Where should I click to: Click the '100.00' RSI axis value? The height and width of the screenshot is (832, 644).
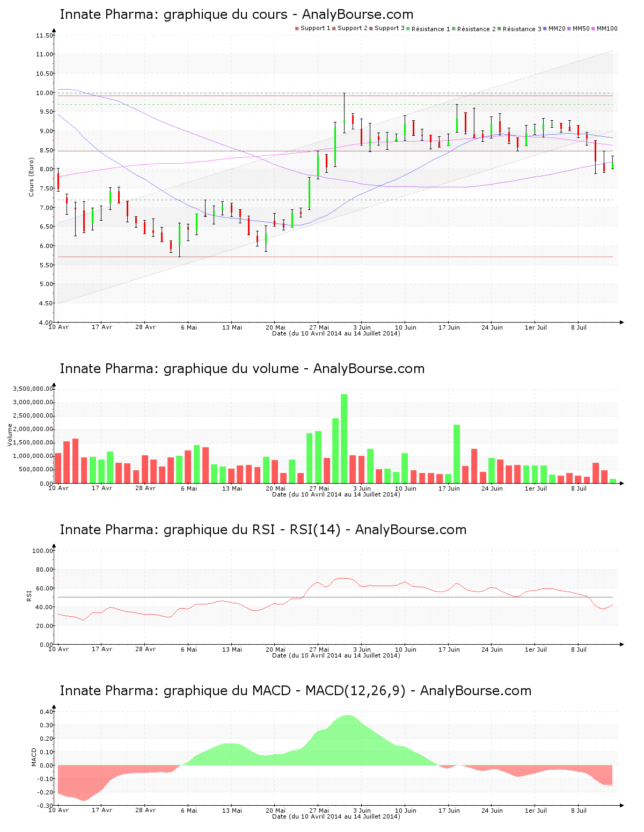[x=42, y=551]
